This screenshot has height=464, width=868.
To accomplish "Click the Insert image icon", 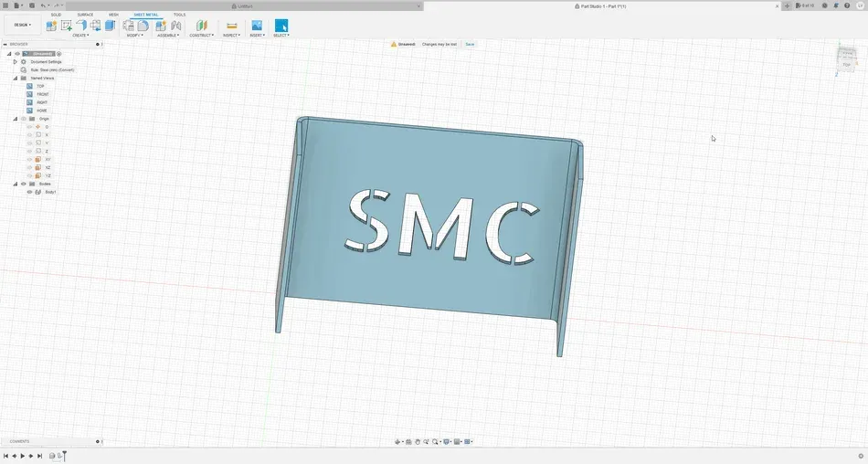I will tap(257, 26).
